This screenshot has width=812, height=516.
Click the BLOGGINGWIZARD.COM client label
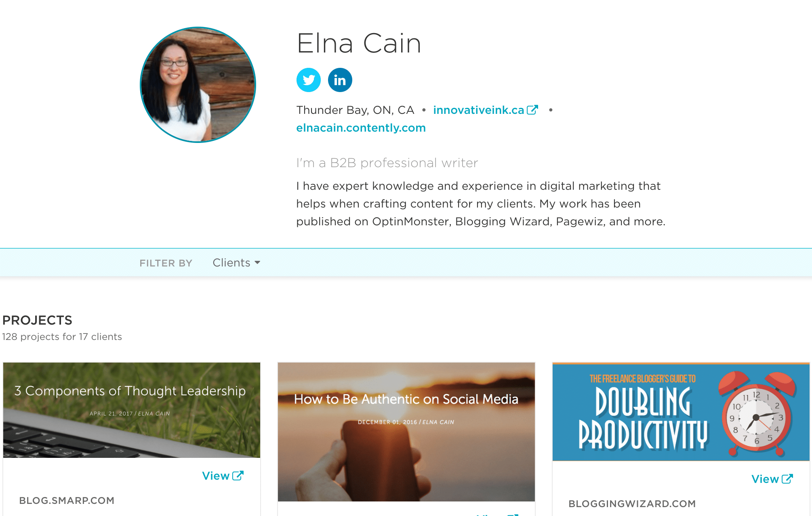[x=632, y=504]
